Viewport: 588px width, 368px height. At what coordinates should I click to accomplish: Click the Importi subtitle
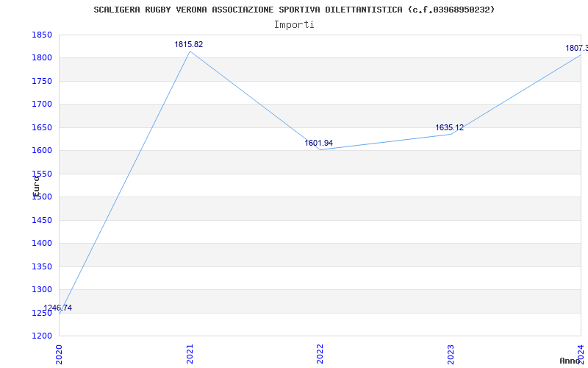294,25
